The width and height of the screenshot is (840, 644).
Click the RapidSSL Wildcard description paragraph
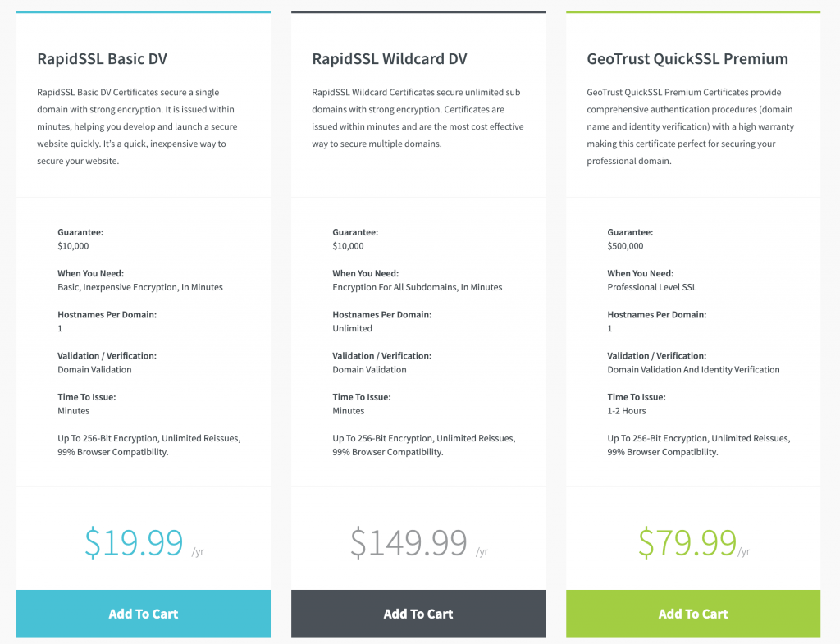(418, 118)
